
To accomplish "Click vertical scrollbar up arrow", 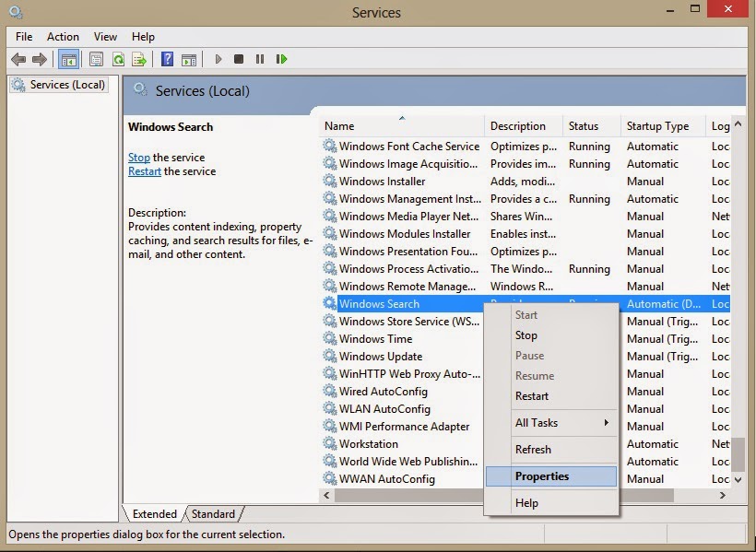I will click(738, 123).
